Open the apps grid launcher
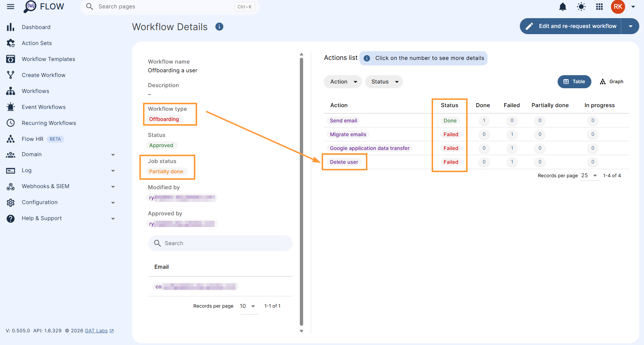 600,7
